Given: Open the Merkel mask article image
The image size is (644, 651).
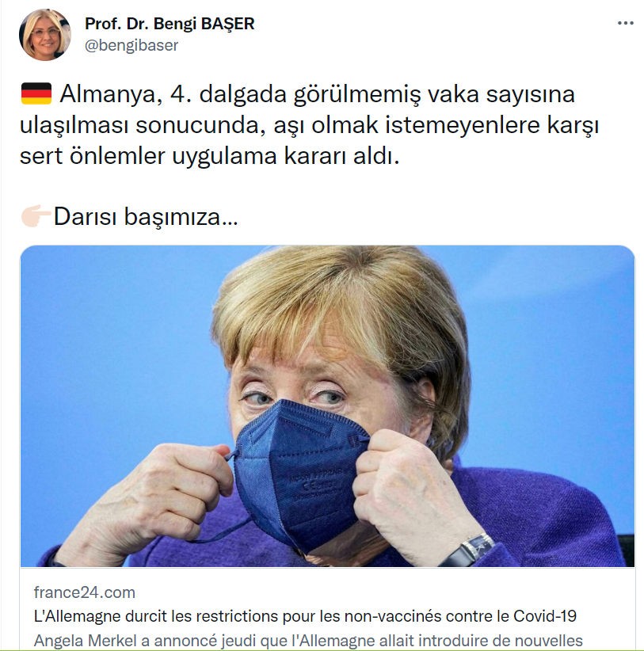Looking at the screenshot, I should [327, 406].
